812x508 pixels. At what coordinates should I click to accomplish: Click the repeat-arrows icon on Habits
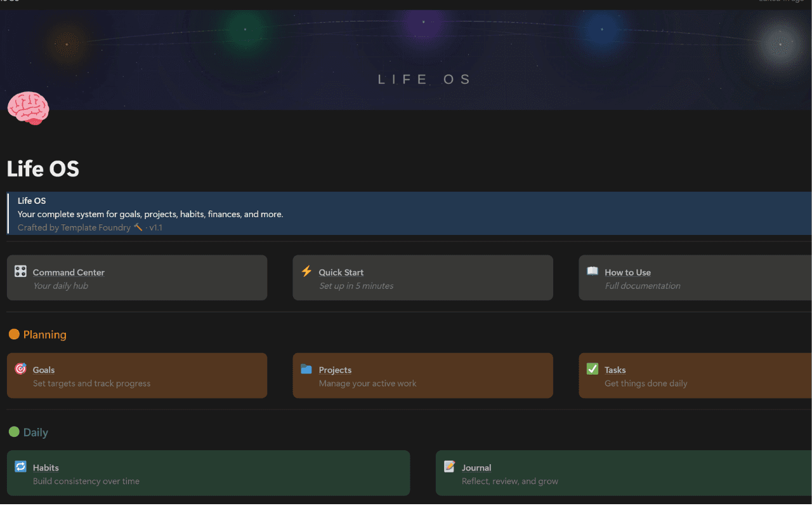(21, 467)
